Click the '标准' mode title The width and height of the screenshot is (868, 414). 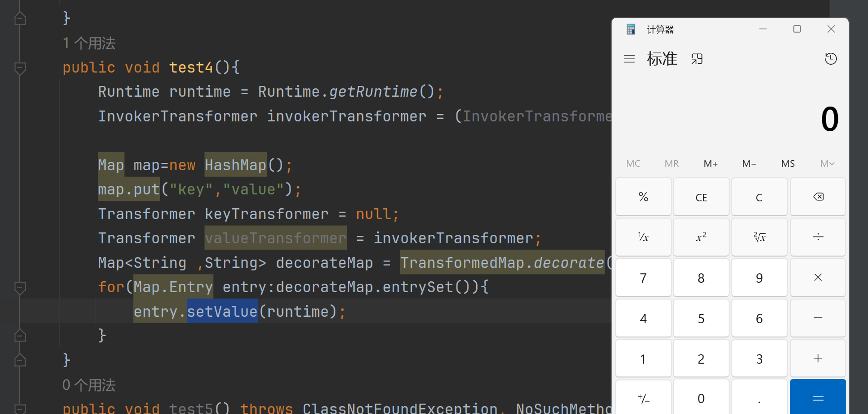click(662, 59)
